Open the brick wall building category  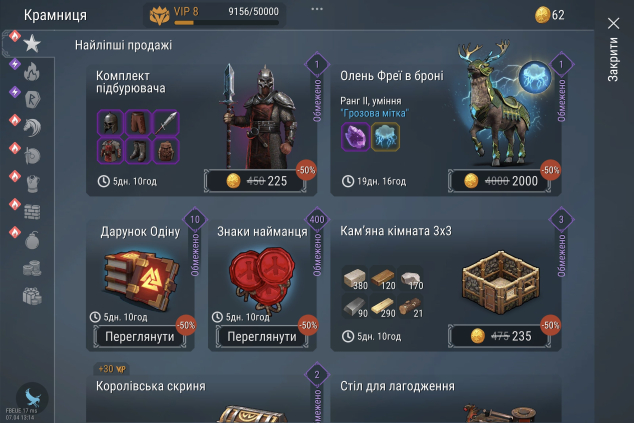click(32, 212)
